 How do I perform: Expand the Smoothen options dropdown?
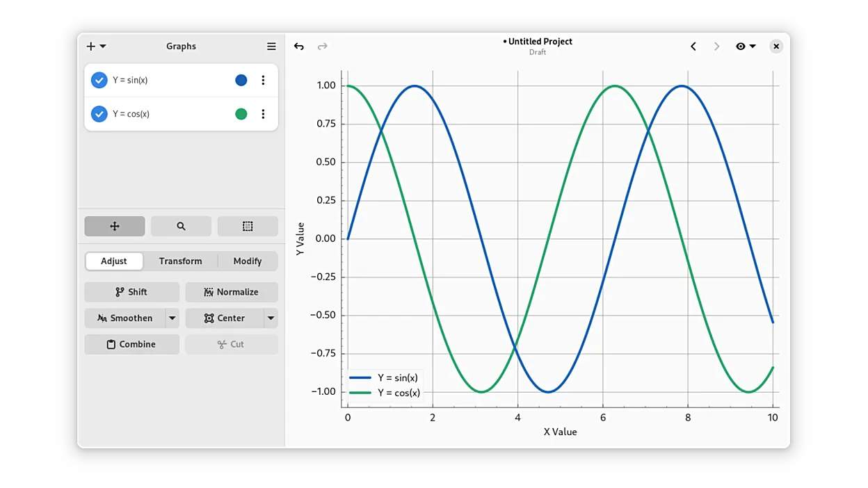coord(171,318)
